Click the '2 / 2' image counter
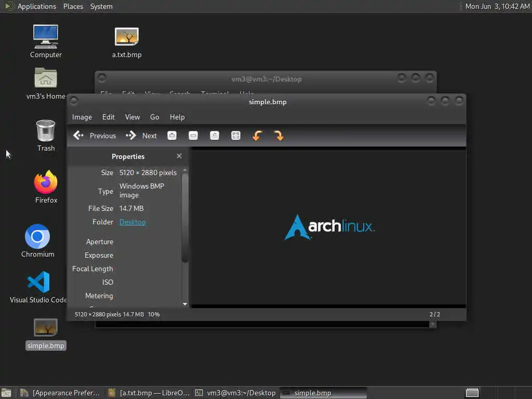532x399 pixels. pos(435,314)
